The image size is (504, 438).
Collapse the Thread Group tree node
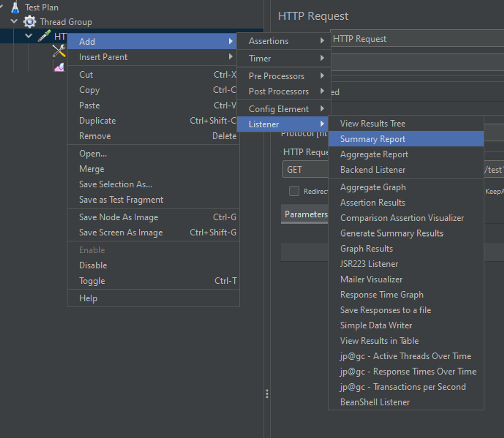tap(14, 21)
